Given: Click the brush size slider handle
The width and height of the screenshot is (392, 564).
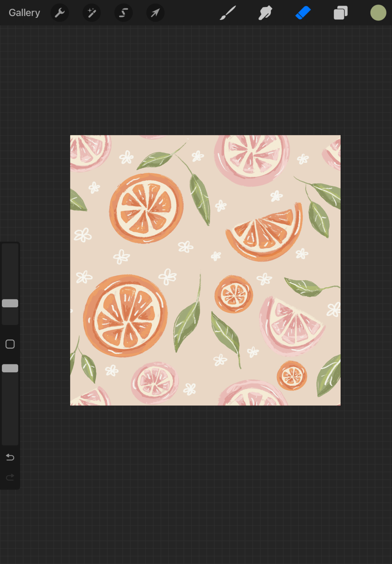Looking at the screenshot, I should 10,303.
